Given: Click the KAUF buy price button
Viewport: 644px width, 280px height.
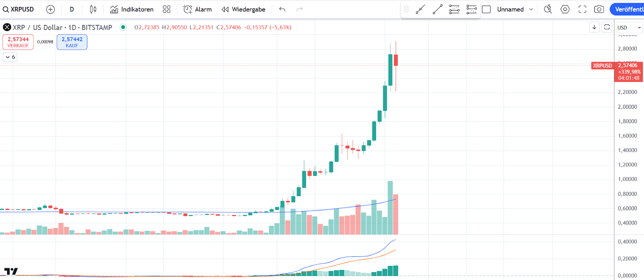Looking at the screenshot, I should 72,42.
